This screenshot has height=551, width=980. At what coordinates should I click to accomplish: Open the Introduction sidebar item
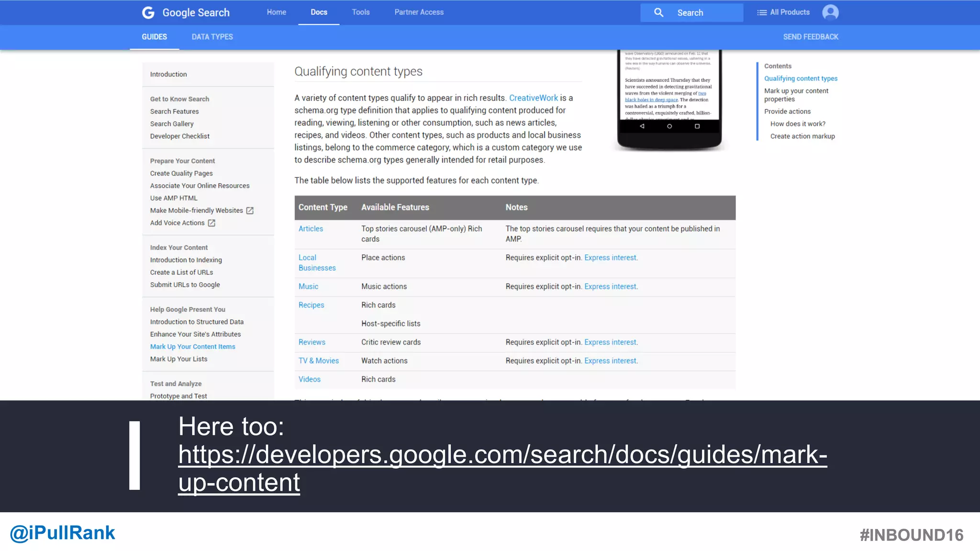coord(168,74)
